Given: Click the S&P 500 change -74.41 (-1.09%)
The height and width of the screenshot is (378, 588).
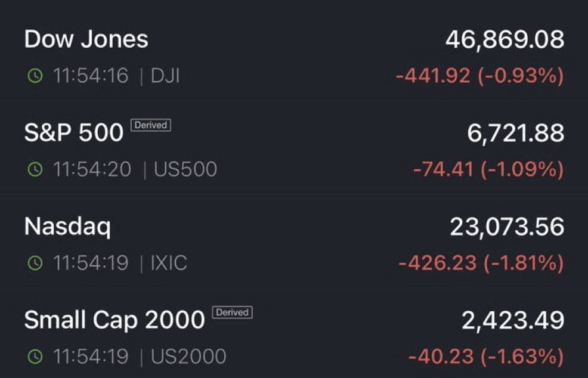Looking at the screenshot, I should click(x=488, y=170).
